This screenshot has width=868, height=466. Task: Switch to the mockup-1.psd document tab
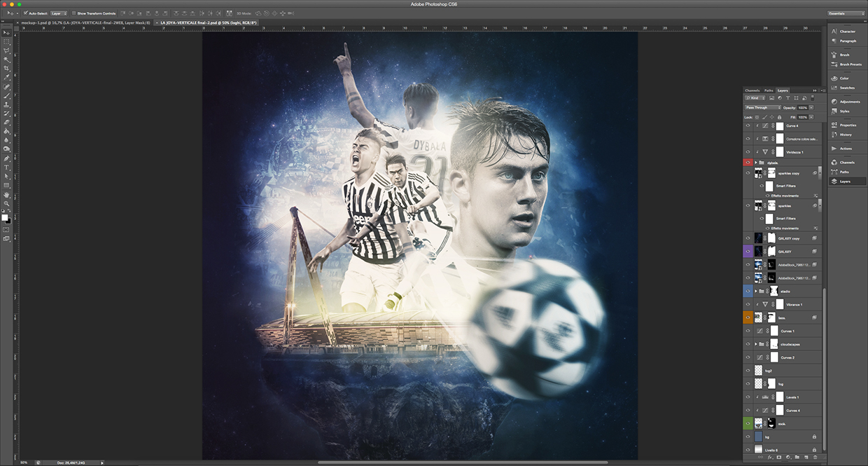tap(84, 22)
